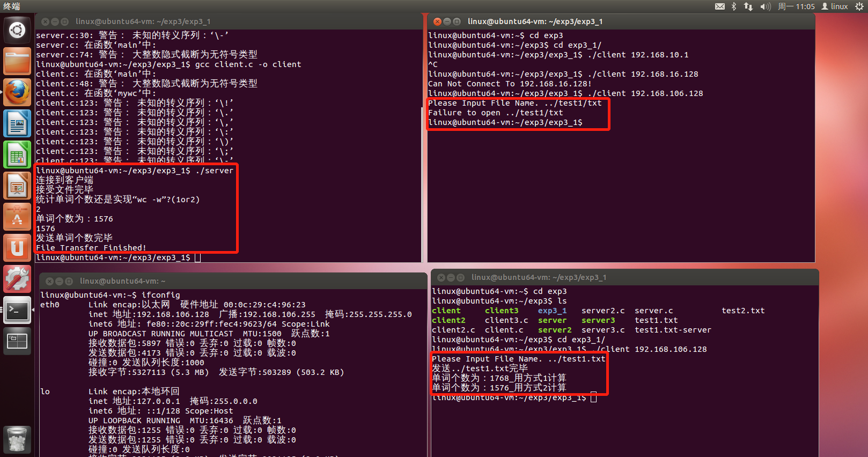The image size is (868, 457).
Task: Close the bottom-right terminal window
Action: pyautogui.click(x=441, y=277)
